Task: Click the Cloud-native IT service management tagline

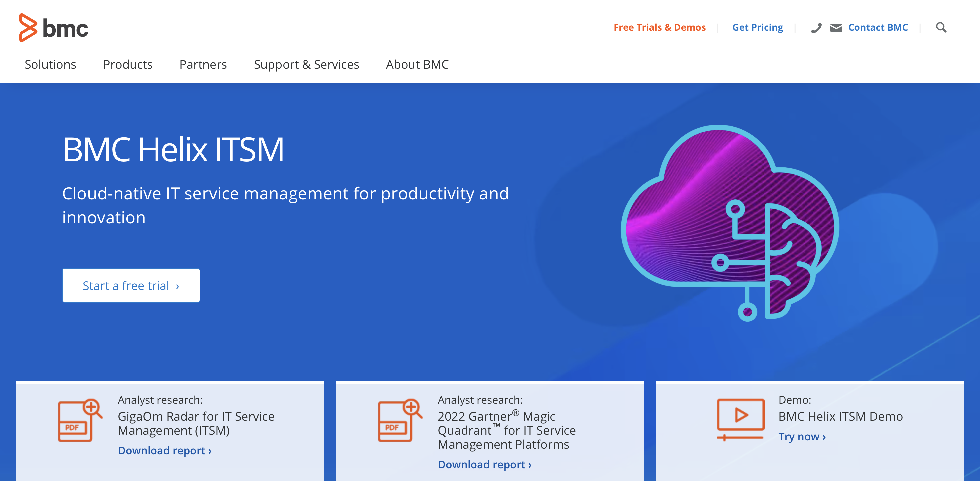Action: coord(285,205)
